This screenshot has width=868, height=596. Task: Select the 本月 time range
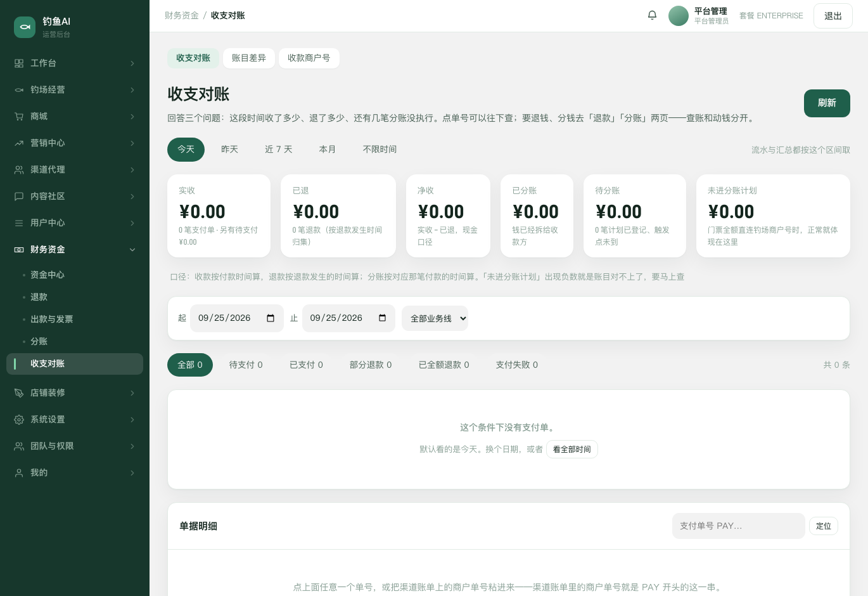tap(328, 150)
